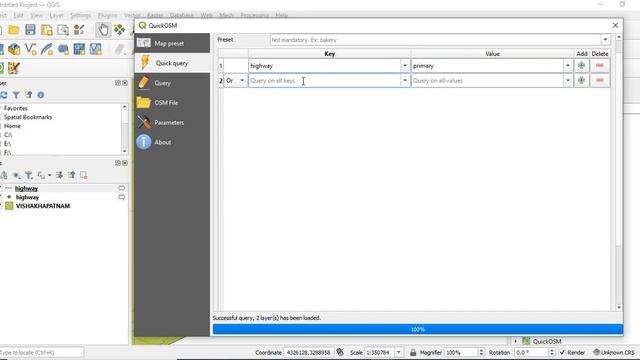
Task: Click Unknown CRS in status bar
Action: click(x=614, y=352)
